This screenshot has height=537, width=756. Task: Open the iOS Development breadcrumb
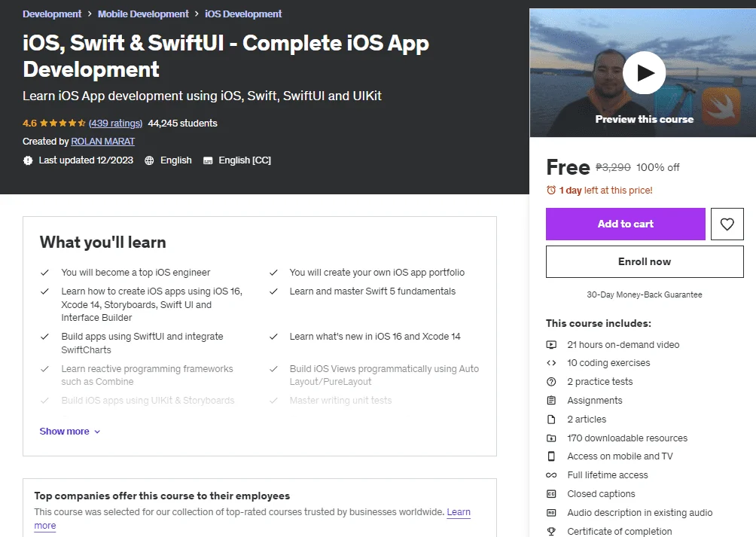pyautogui.click(x=243, y=14)
